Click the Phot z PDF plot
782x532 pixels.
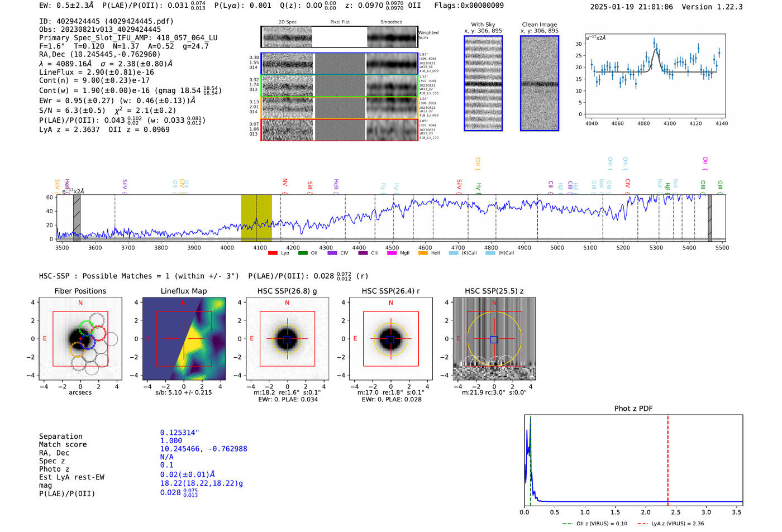pos(633,461)
